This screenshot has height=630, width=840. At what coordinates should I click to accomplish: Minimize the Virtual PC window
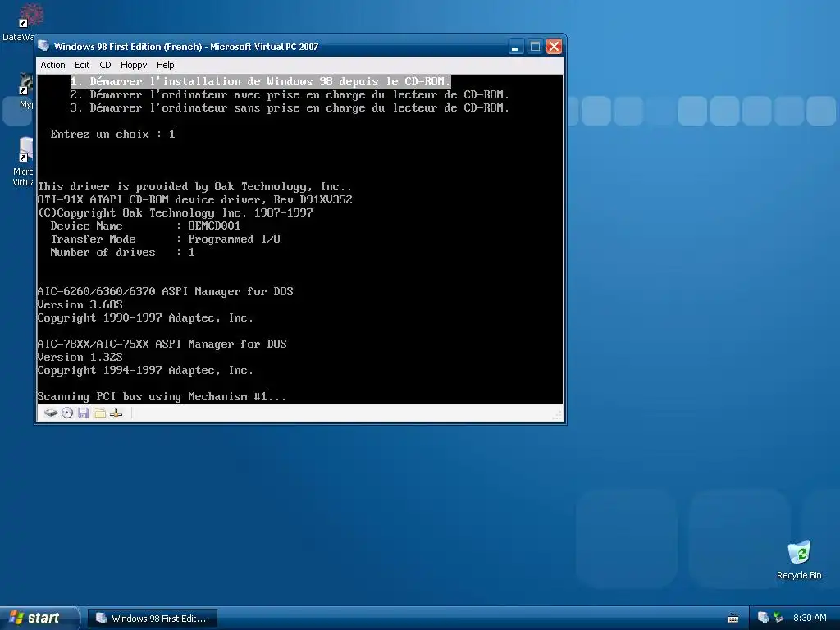(x=515, y=47)
